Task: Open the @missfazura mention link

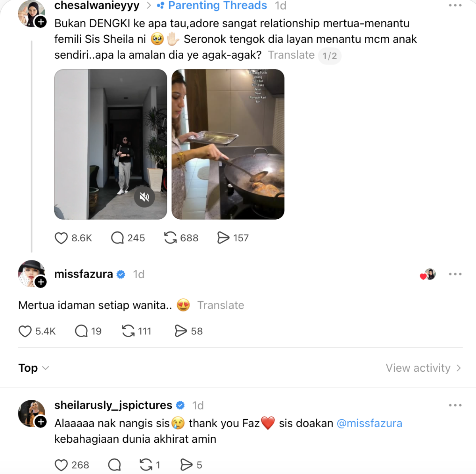Action: coord(369,423)
